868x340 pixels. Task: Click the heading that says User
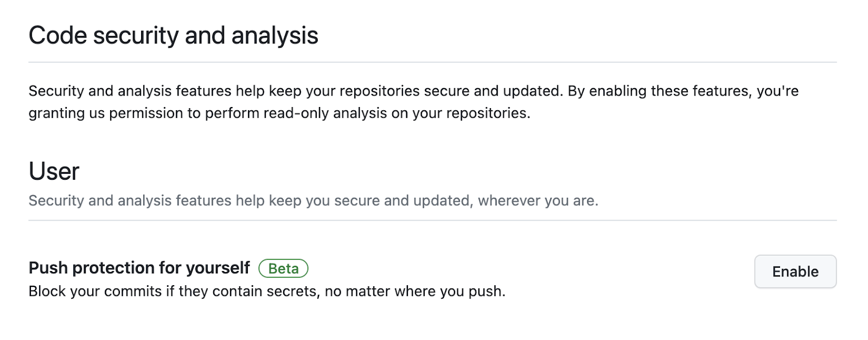[x=54, y=171]
